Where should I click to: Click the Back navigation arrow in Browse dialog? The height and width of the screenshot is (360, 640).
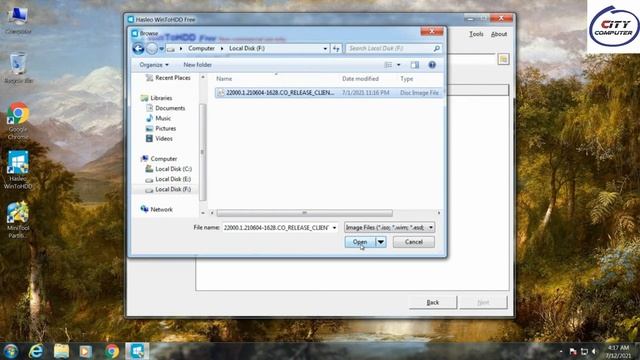point(138,49)
